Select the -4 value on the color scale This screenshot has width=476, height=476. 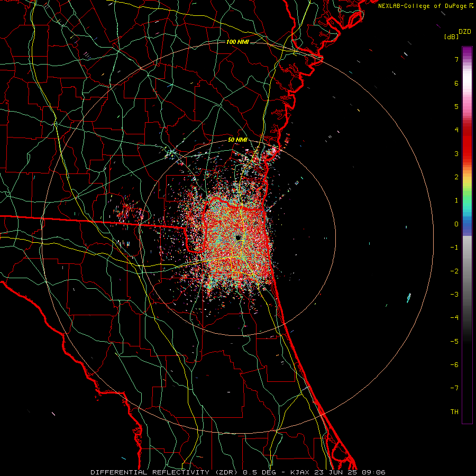pyautogui.click(x=454, y=317)
